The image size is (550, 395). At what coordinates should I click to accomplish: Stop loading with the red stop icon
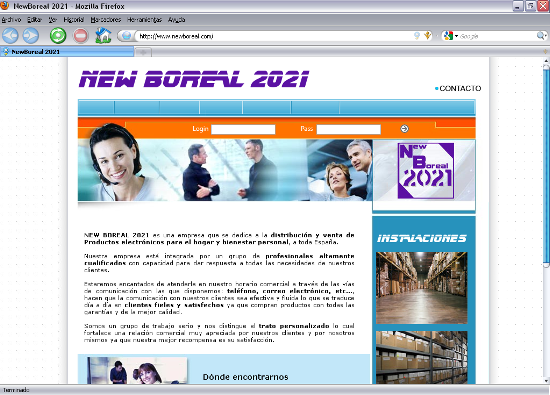pos(81,36)
